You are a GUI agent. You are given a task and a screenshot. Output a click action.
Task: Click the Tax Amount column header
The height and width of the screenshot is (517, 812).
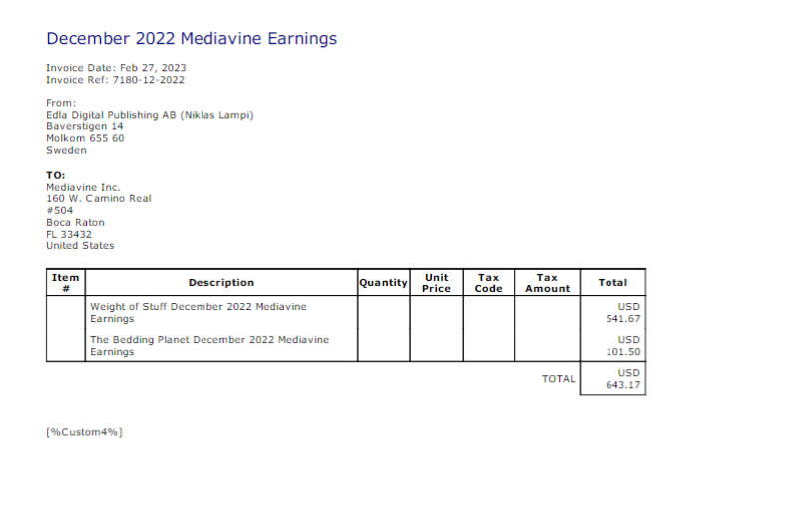pos(547,282)
